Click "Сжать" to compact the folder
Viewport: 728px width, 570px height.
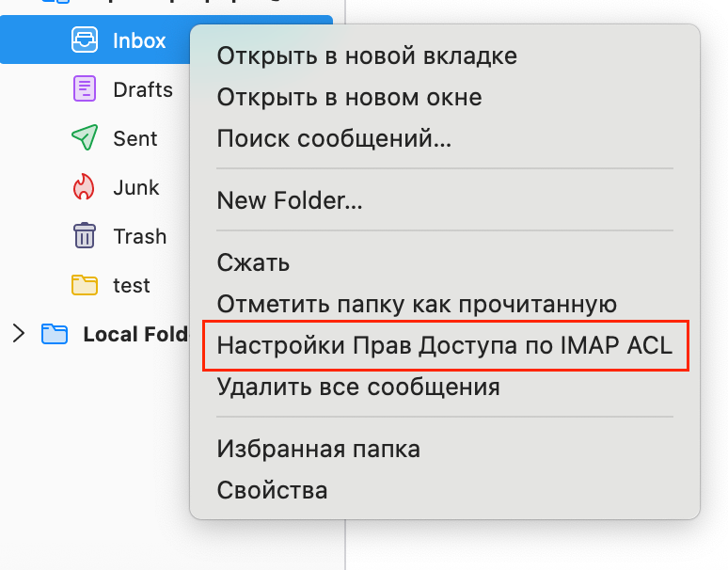pyautogui.click(x=253, y=261)
